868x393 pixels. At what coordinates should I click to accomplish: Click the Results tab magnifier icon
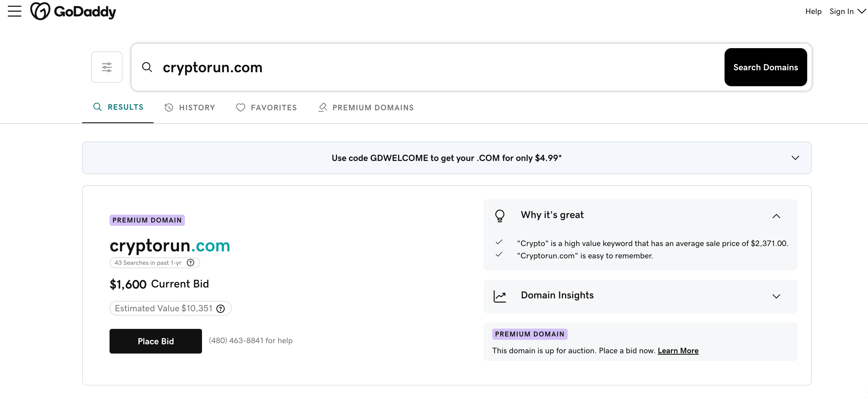pyautogui.click(x=98, y=107)
